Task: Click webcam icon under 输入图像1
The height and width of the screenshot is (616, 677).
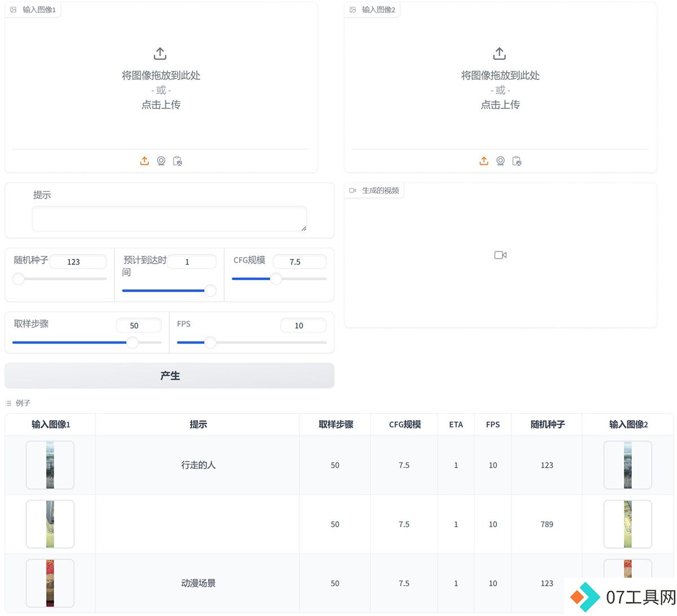Action: [x=161, y=161]
